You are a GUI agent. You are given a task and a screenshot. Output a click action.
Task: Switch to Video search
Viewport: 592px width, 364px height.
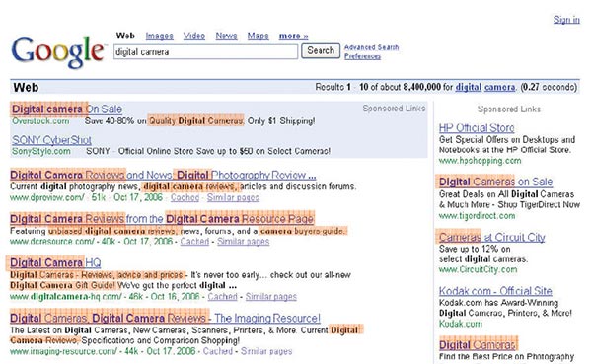(194, 36)
